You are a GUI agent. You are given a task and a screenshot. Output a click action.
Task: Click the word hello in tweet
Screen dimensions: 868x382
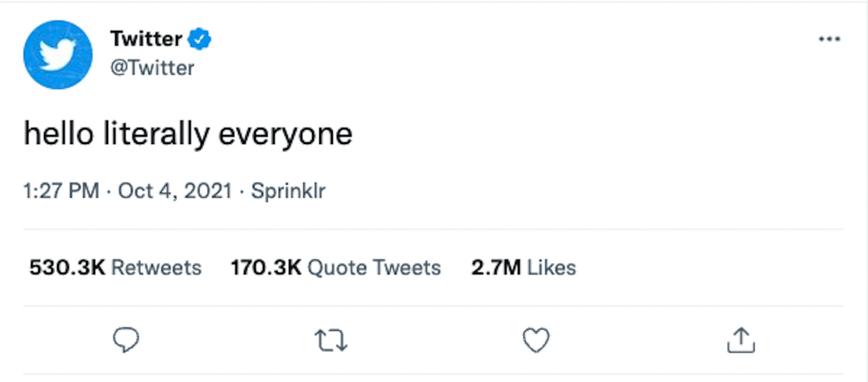(x=59, y=134)
